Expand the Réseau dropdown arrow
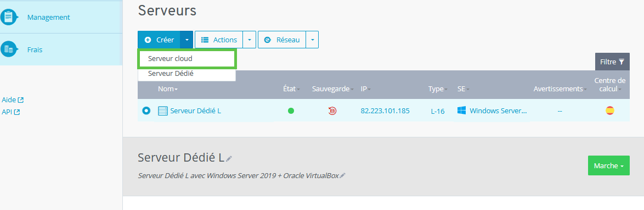The image size is (644, 210). [x=312, y=40]
